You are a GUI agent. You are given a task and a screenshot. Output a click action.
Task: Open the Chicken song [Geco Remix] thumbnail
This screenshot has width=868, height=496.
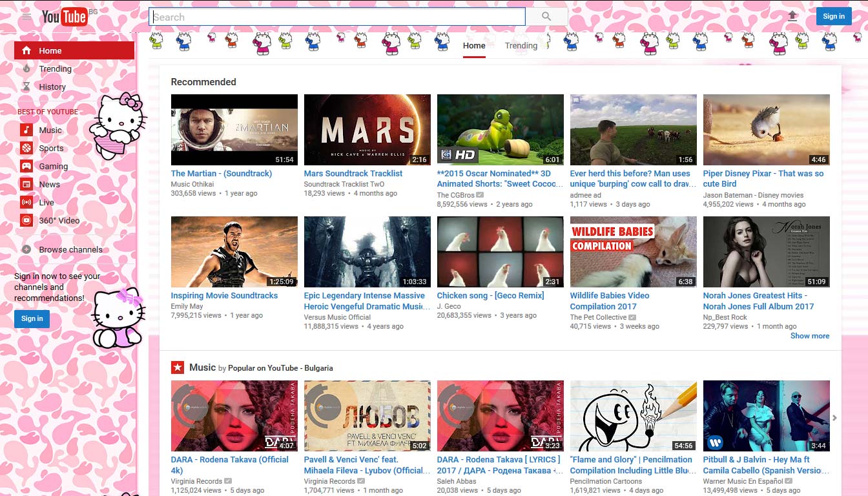(x=500, y=251)
